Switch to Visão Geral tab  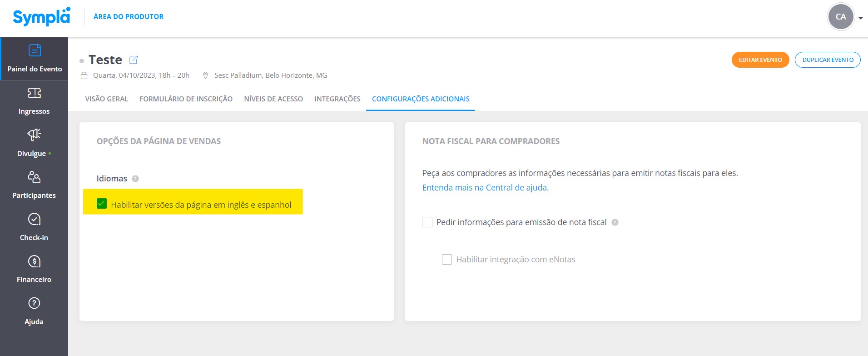point(107,99)
